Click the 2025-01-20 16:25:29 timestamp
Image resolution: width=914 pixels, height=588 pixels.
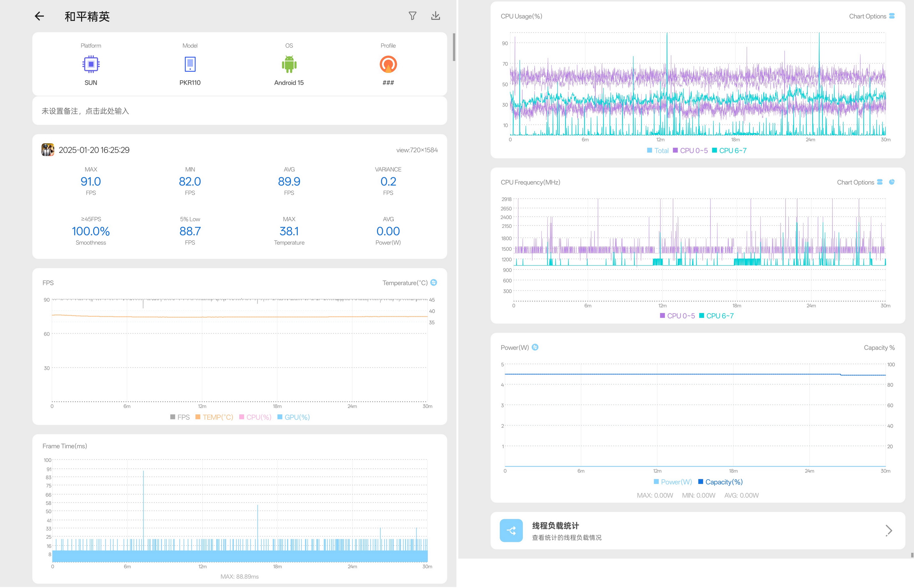(x=94, y=150)
